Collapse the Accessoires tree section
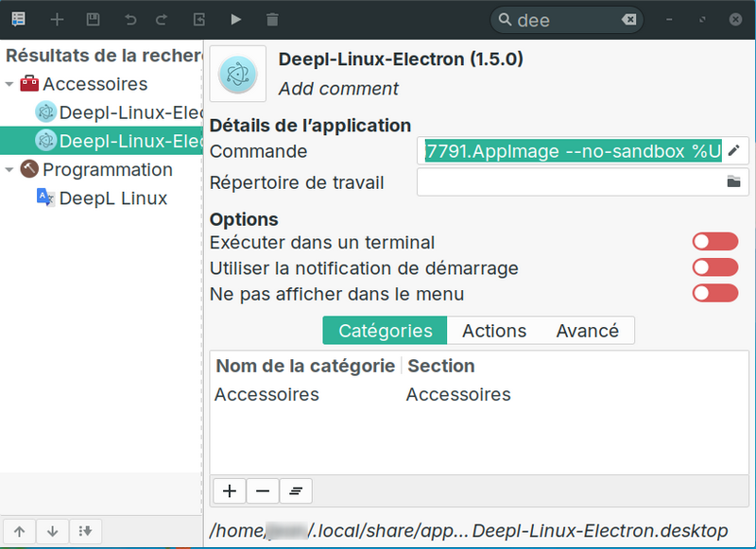The width and height of the screenshot is (756, 549). [9, 84]
